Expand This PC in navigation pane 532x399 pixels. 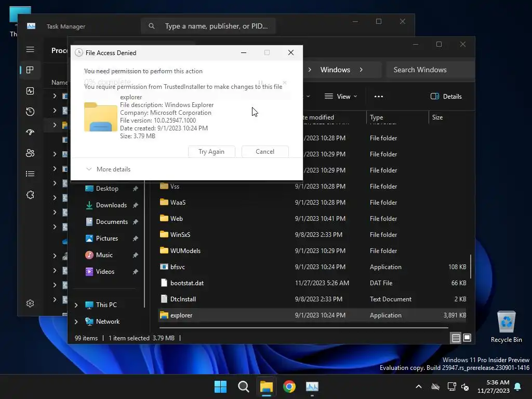click(76, 305)
